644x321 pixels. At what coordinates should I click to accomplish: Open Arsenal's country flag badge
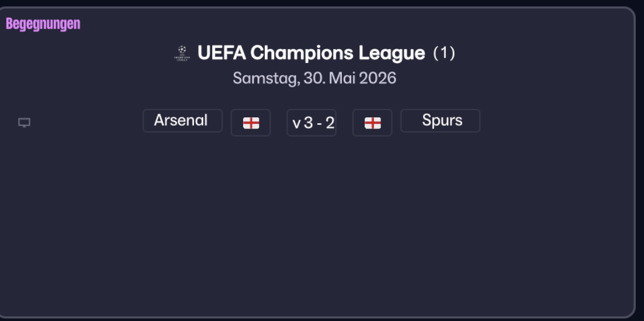(251, 123)
